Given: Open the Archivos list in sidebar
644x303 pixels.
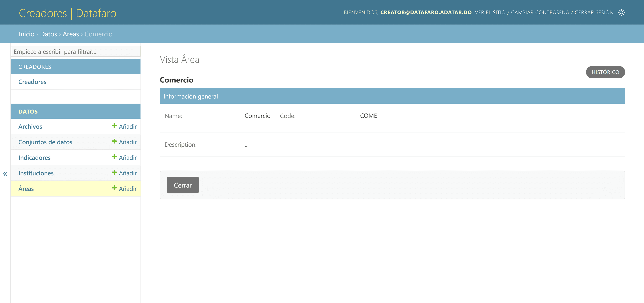Looking at the screenshot, I should 30,127.
